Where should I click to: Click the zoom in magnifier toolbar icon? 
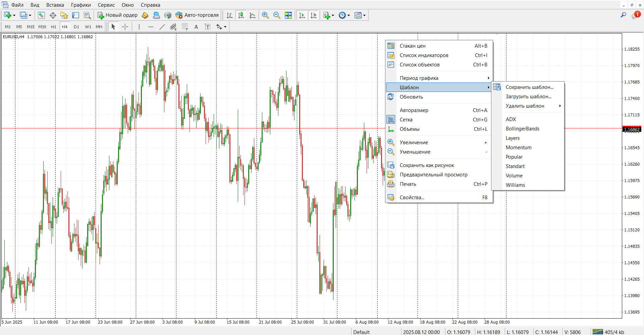pos(265,15)
